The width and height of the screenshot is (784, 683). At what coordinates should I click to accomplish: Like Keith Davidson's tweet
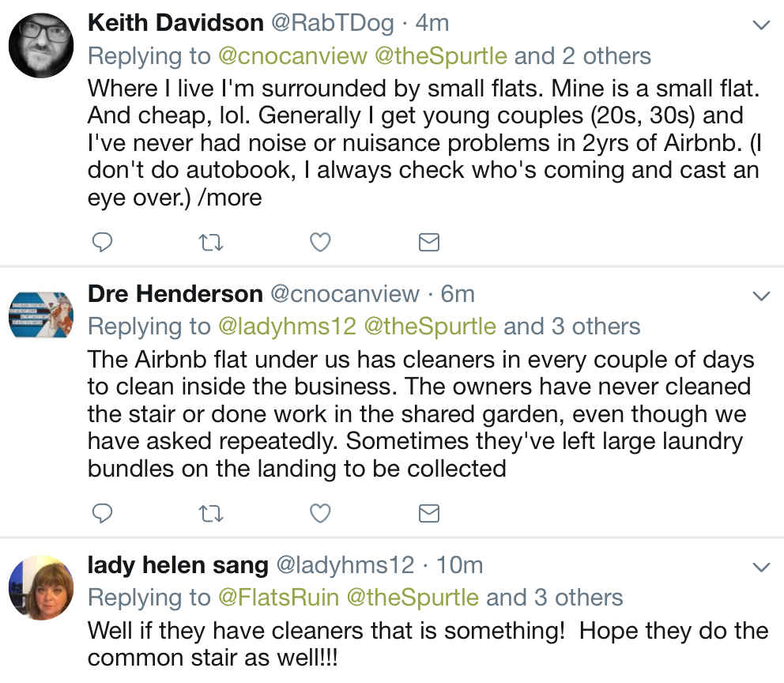[x=319, y=243]
